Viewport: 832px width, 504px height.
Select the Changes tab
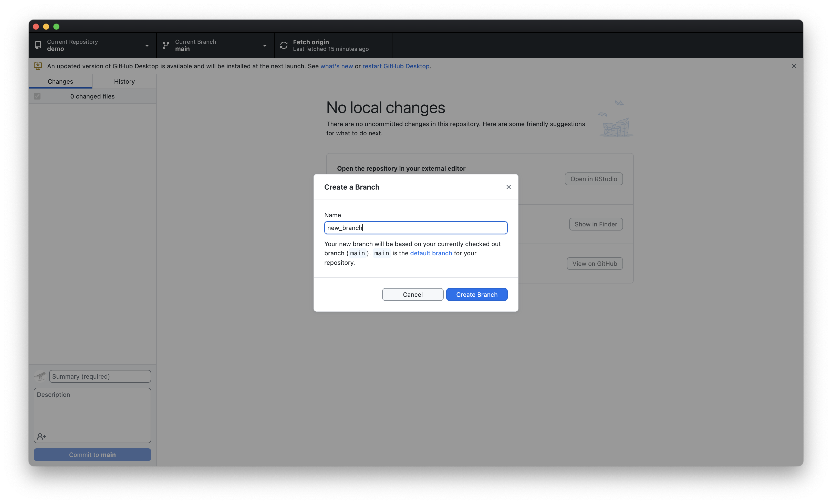click(60, 81)
